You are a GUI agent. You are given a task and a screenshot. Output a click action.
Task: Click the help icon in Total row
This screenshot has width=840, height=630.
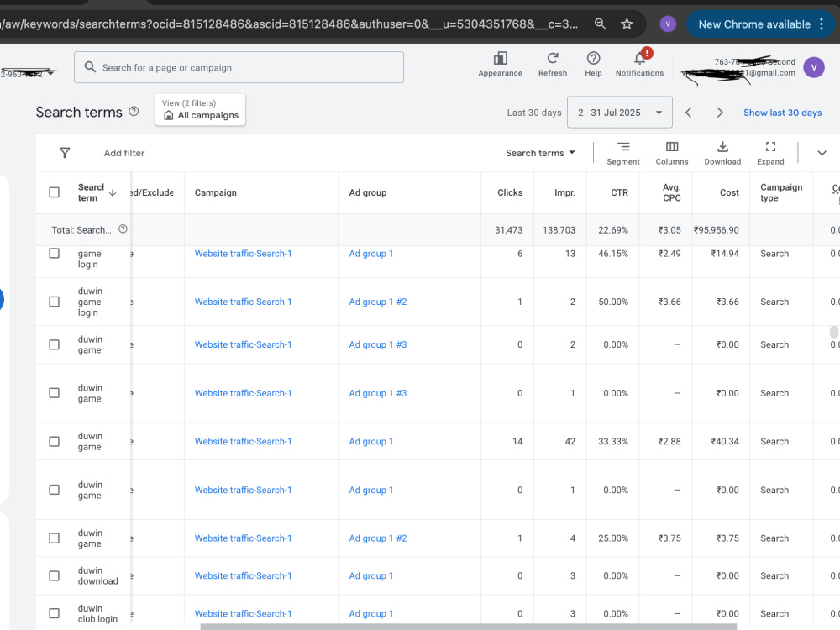(123, 229)
